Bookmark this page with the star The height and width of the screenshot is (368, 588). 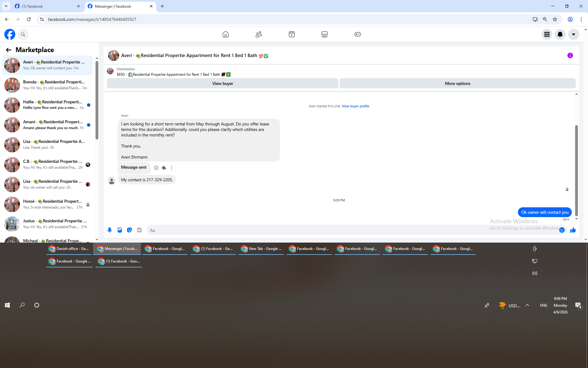(x=555, y=19)
